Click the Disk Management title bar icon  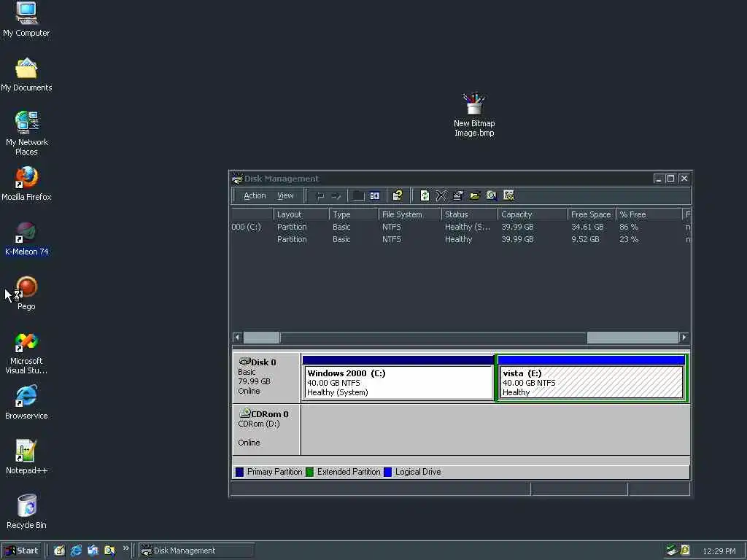237,179
